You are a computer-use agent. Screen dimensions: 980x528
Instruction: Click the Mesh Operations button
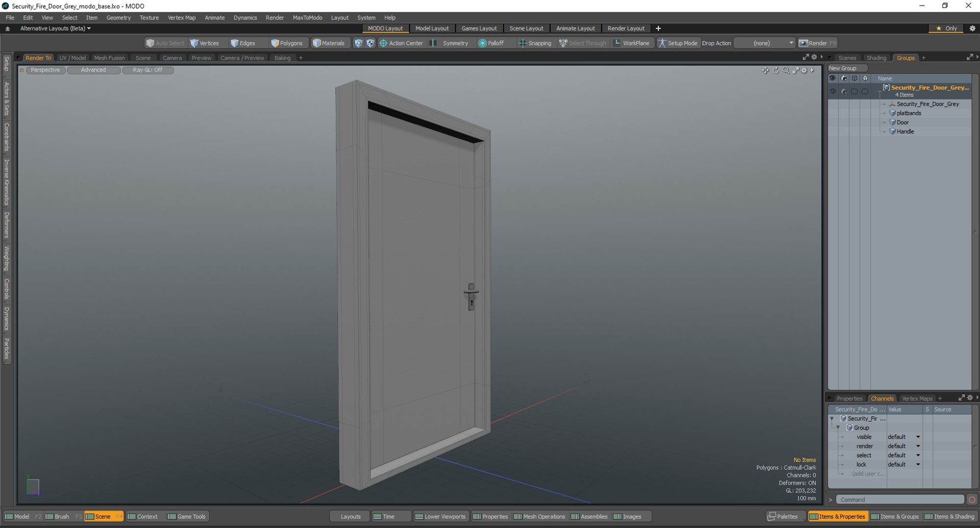pyautogui.click(x=539, y=517)
